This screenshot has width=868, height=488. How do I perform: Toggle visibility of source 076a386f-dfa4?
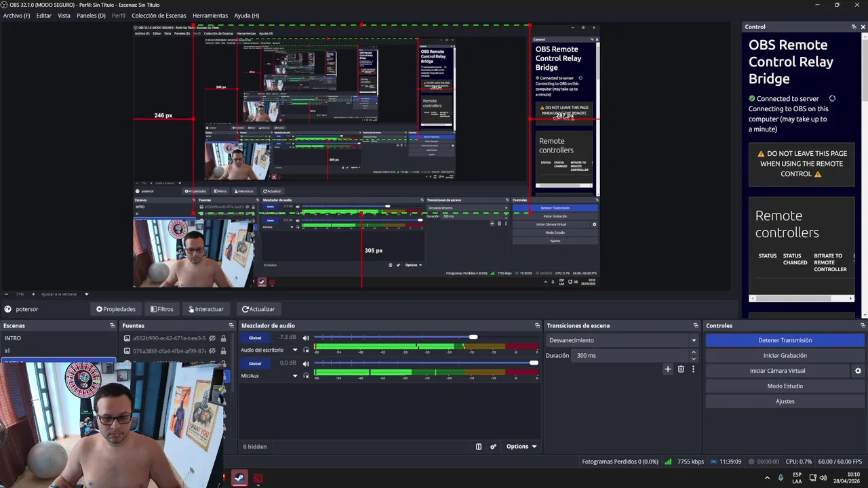coord(212,351)
